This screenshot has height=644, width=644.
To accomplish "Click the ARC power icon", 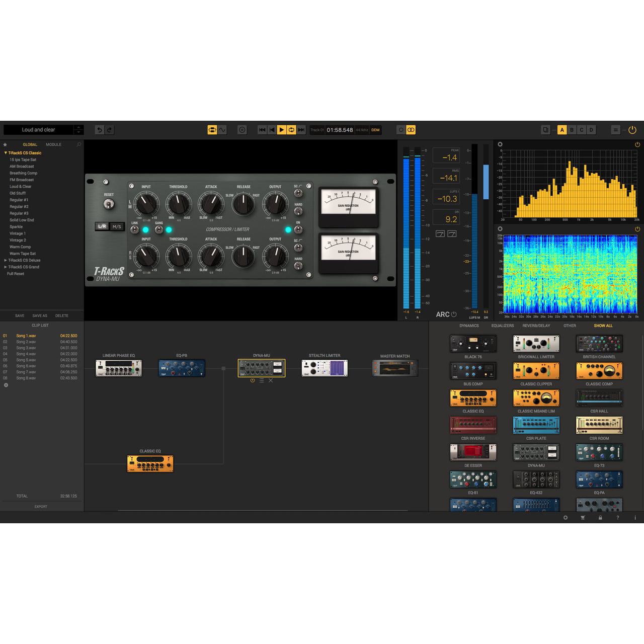I will click(454, 314).
